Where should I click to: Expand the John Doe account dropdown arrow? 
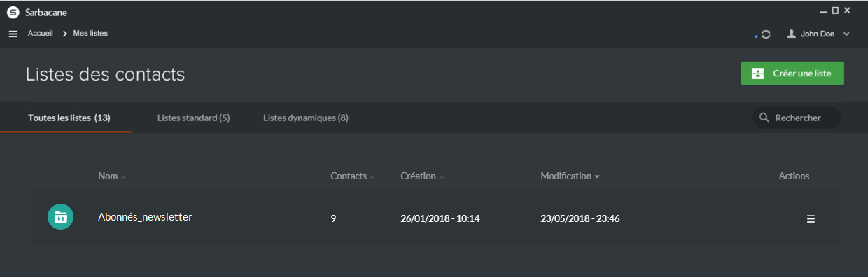coord(846,34)
